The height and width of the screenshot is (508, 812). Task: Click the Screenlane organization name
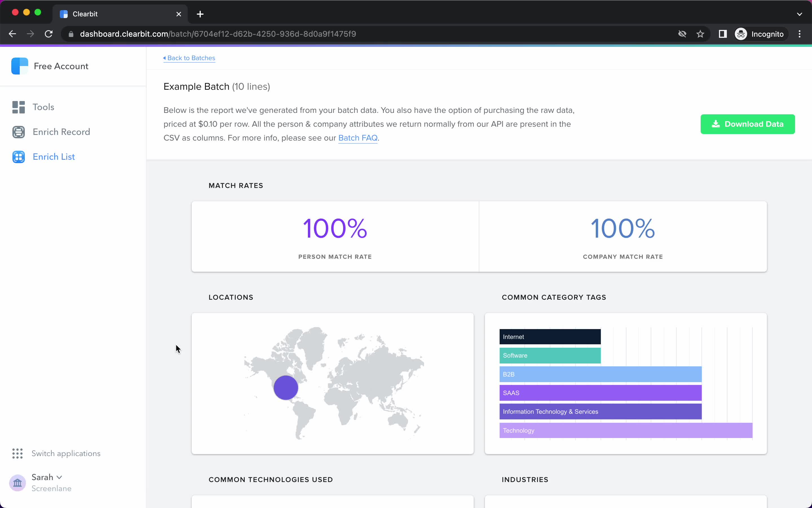(x=51, y=489)
